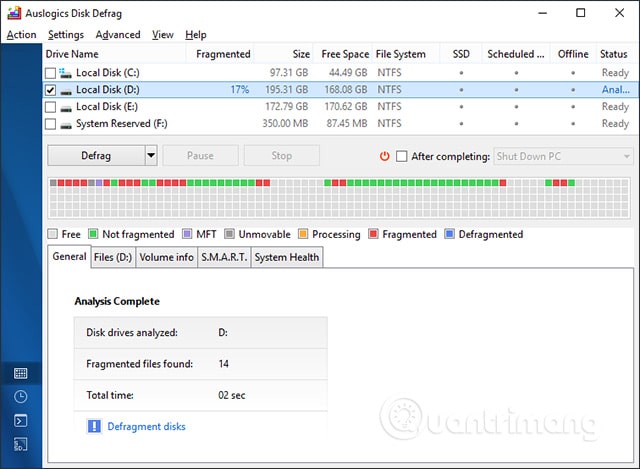Click the Defrag button
640x469 pixels.
(x=96, y=156)
